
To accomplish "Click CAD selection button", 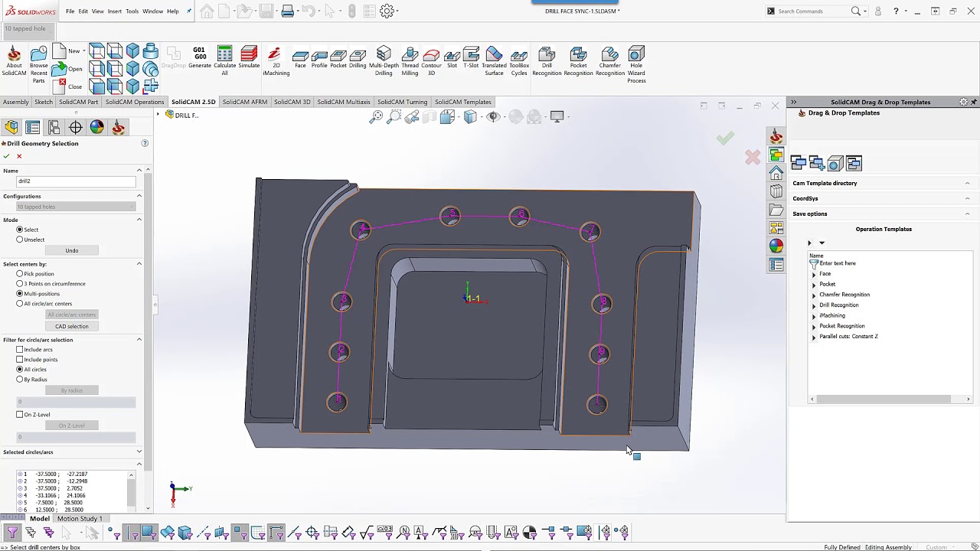I will [x=72, y=326].
